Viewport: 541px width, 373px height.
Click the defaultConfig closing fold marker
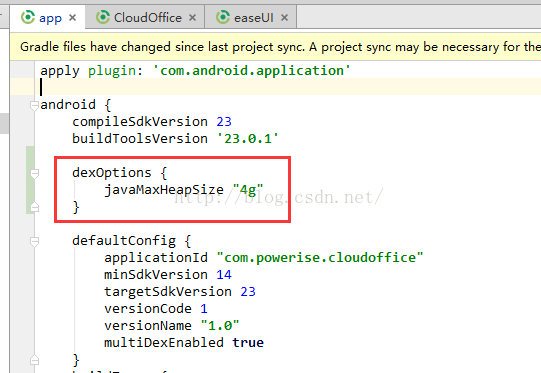coord(34,360)
